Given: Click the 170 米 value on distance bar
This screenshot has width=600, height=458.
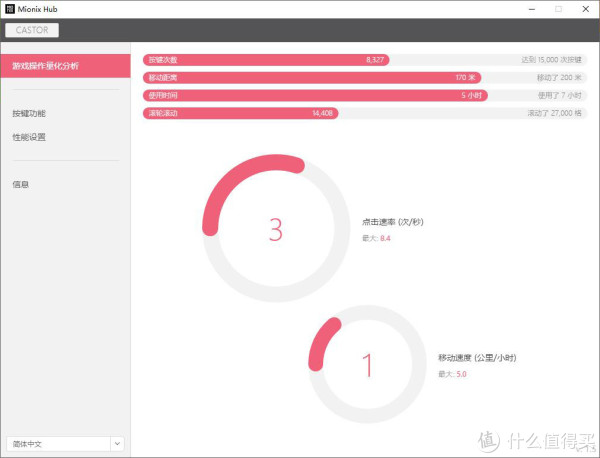Looking at the screenshot, I should click(465, 78).
